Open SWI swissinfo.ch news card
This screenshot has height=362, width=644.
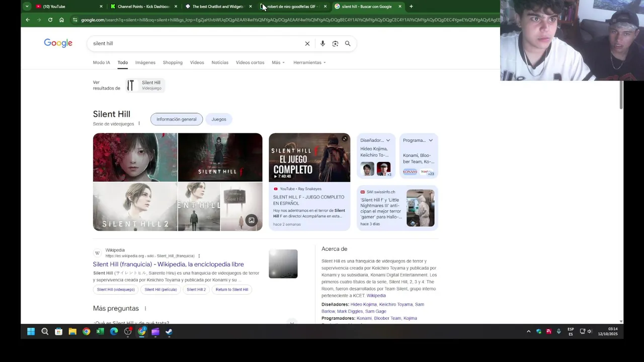pos(397,208)
